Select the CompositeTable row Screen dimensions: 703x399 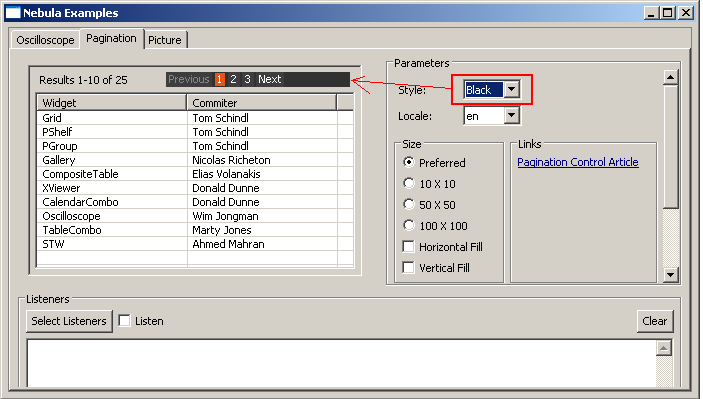195,174
